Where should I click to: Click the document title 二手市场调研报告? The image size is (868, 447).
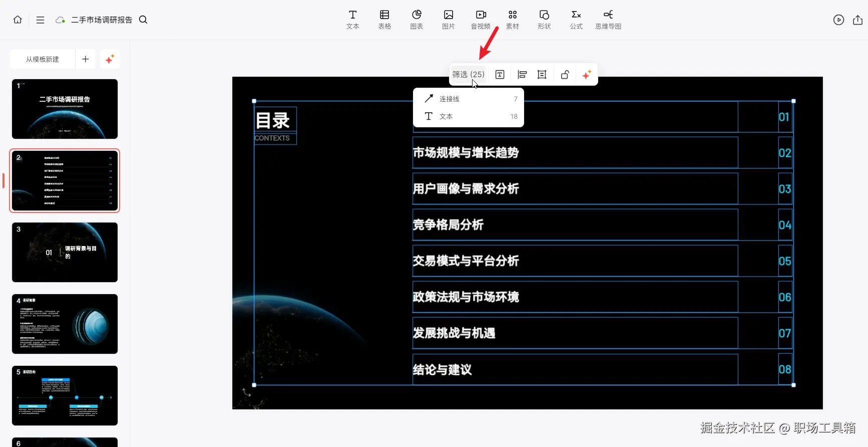click(x=102, y=20)
